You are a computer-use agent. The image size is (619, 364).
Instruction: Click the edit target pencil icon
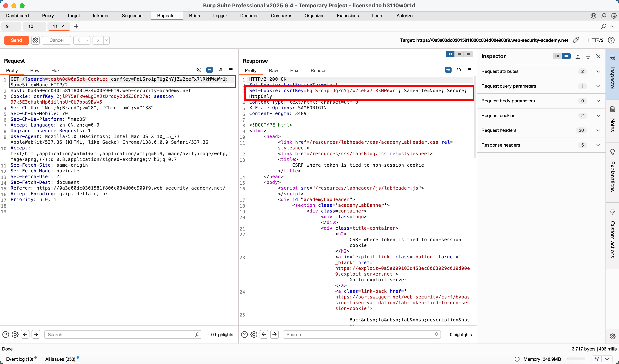click(576, 40)
